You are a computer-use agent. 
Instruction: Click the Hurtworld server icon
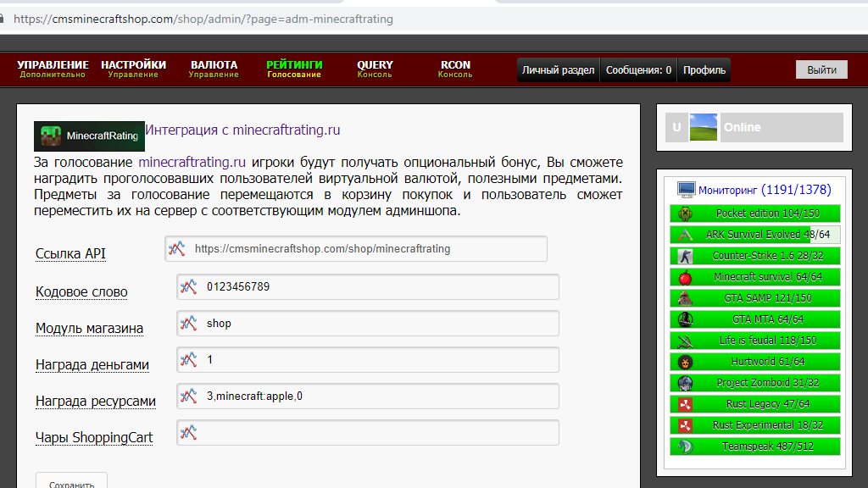pyautogui.click(x=686, y=362)
